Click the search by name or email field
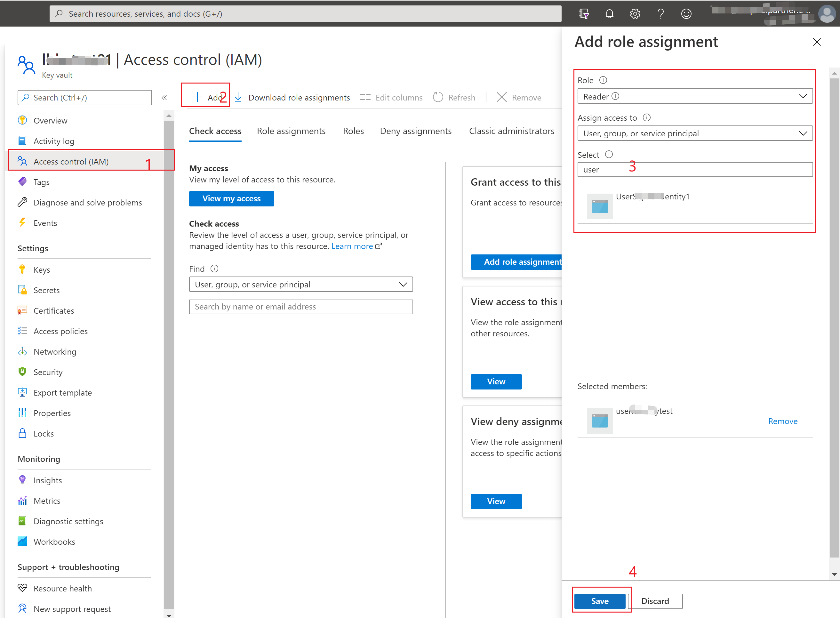This screenshot has width=840, height=618. (301, 307)
